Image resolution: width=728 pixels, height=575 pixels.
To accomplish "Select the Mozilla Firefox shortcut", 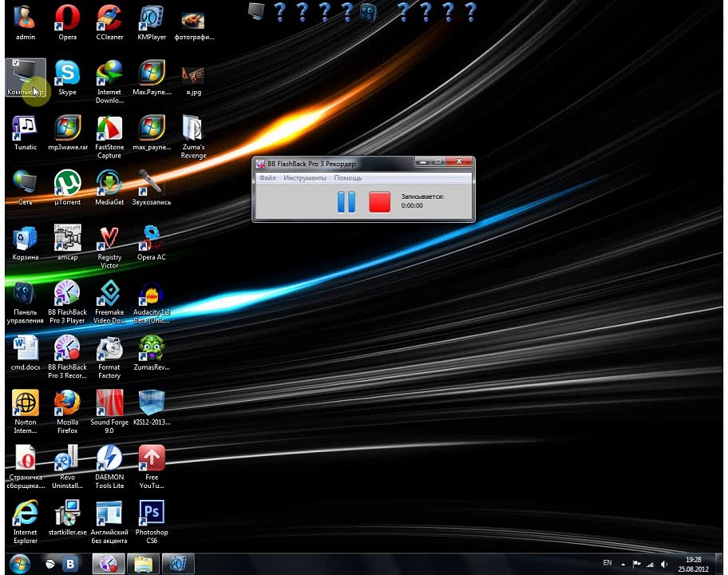I will (67, 412).
